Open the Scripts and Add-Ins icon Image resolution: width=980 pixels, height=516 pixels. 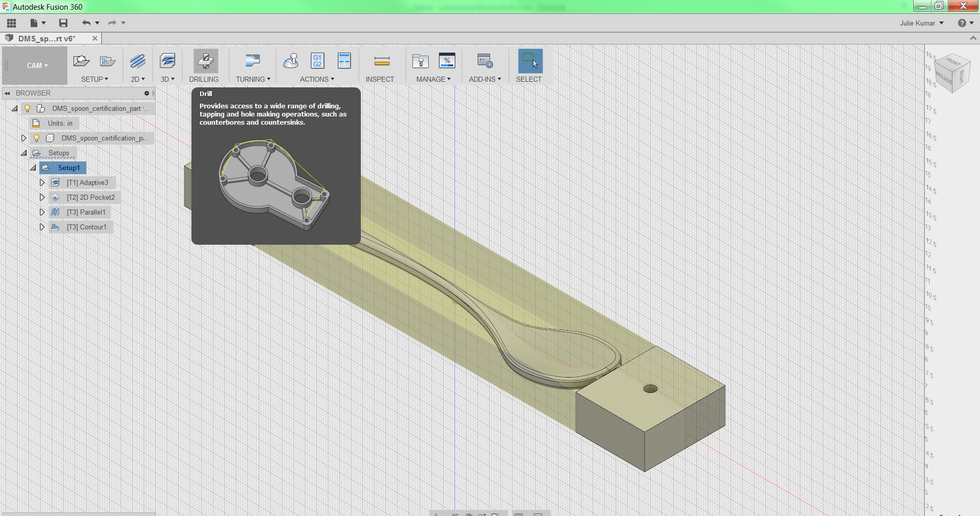(485, 61)
